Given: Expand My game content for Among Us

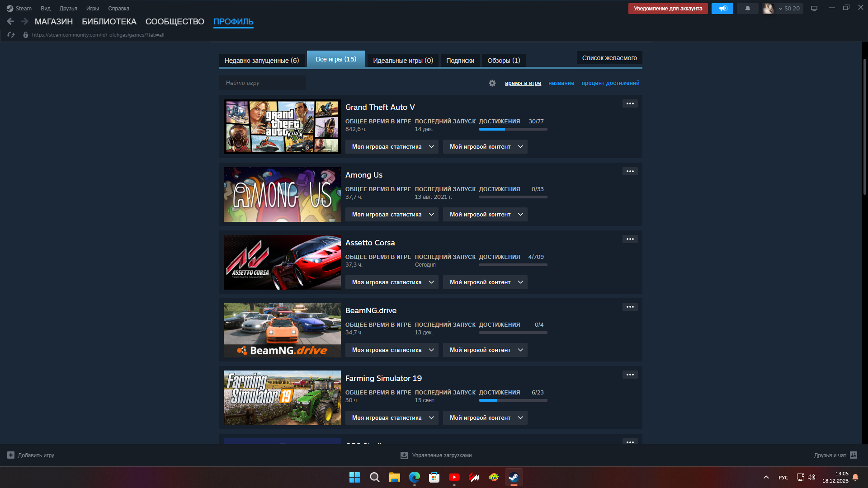Looking at the screenshot, I should (485, 214).
